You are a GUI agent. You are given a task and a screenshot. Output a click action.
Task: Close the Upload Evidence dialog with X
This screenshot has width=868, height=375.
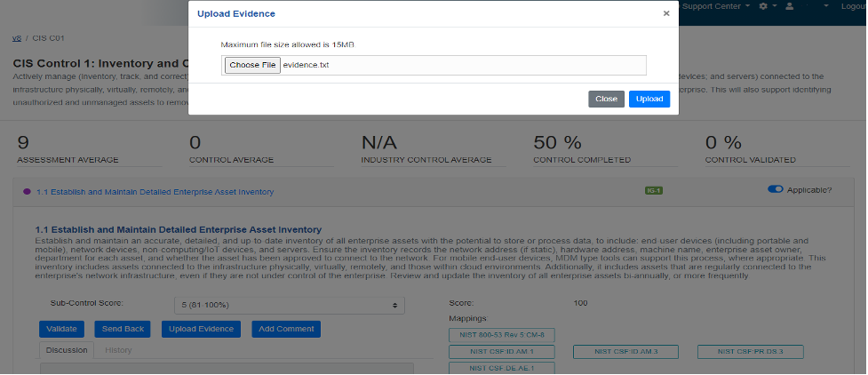(x=666, y=13)
